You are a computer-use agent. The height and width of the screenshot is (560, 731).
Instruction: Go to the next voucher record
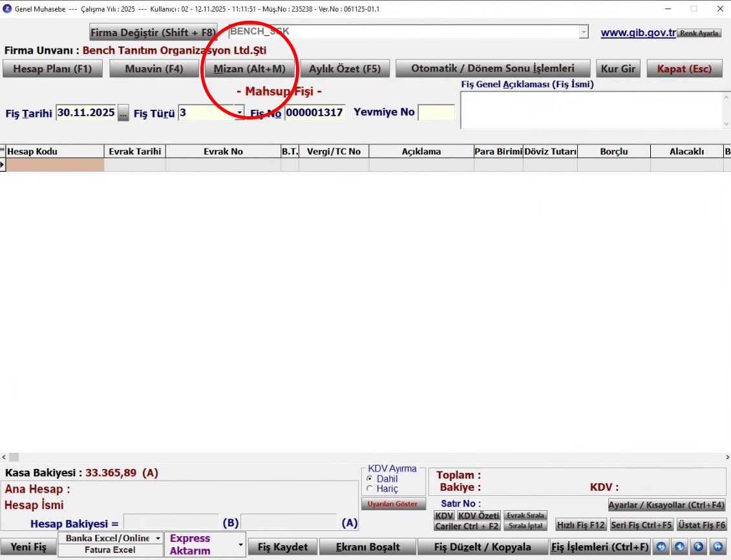[x=699, y=547]
